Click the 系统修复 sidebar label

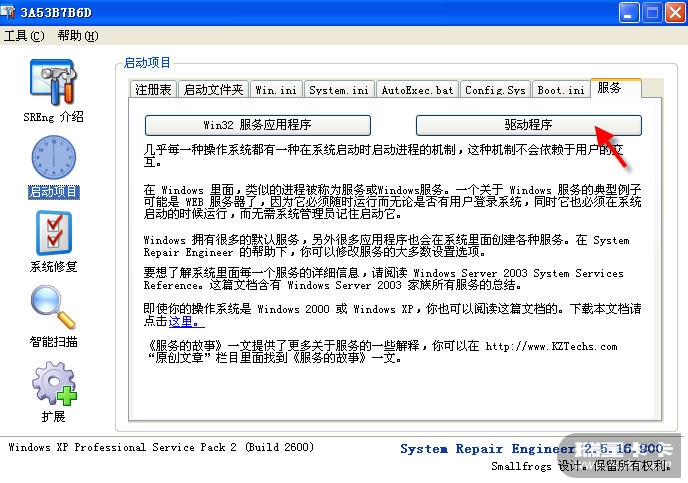point(54,266)
